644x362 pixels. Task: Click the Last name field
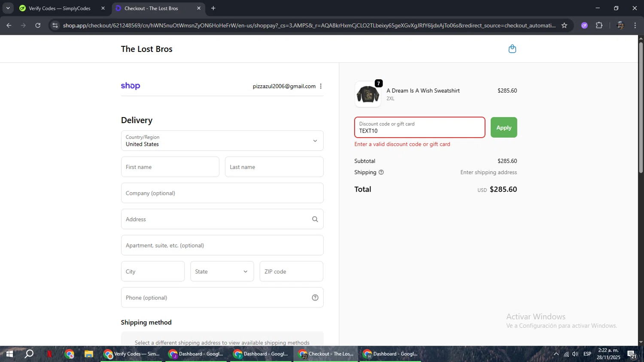pyautogui.click(x=274, y=167)
